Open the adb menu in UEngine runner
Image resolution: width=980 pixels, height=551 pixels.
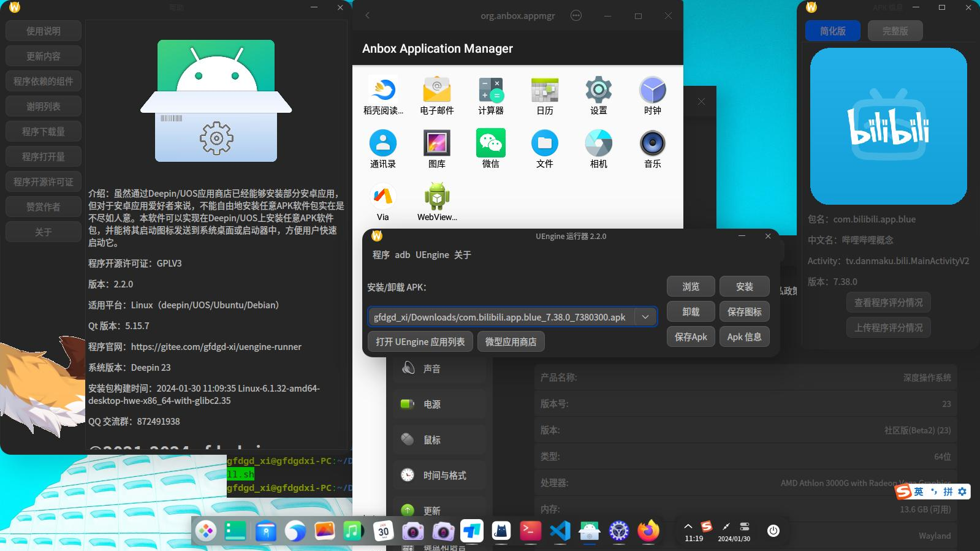coord(403,255)
